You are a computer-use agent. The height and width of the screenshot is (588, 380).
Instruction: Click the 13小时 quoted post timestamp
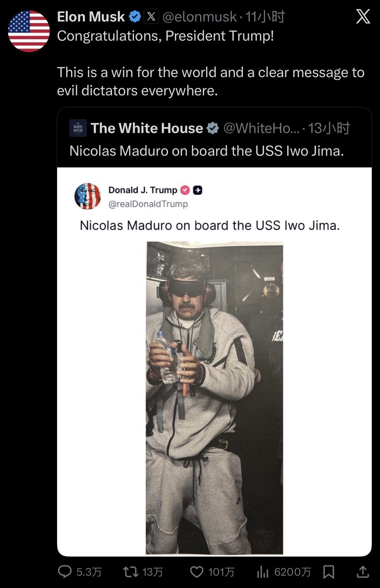(329, 128)
